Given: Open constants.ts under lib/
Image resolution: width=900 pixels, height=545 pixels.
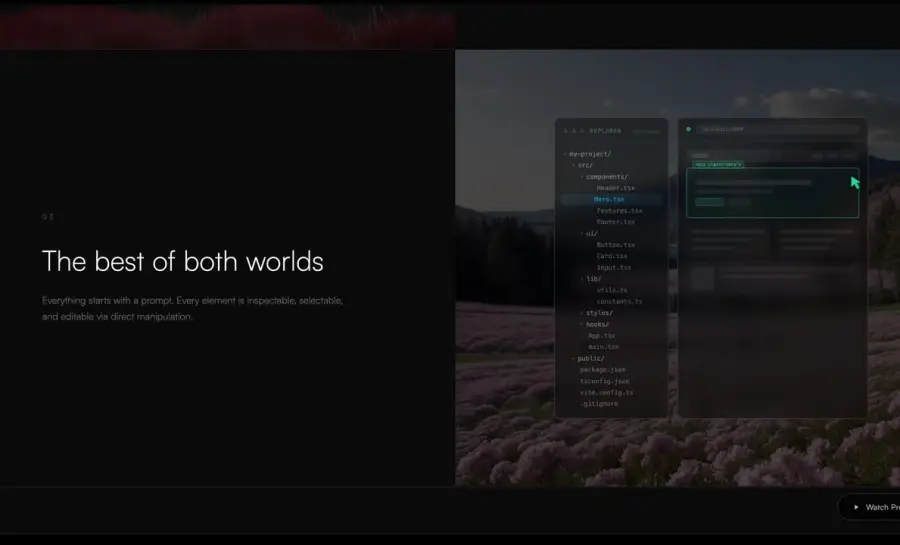Looking at the screenshot, I should pos(619,301).
